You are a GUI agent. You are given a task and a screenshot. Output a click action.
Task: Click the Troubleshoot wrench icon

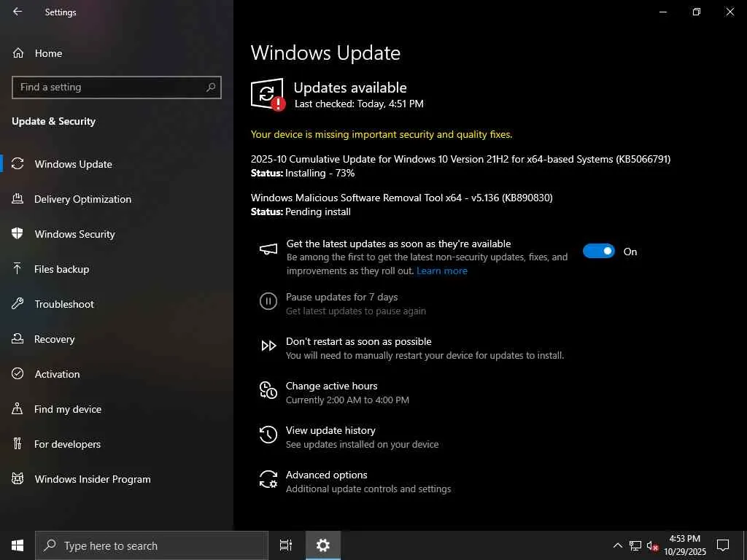coord(18,303)
